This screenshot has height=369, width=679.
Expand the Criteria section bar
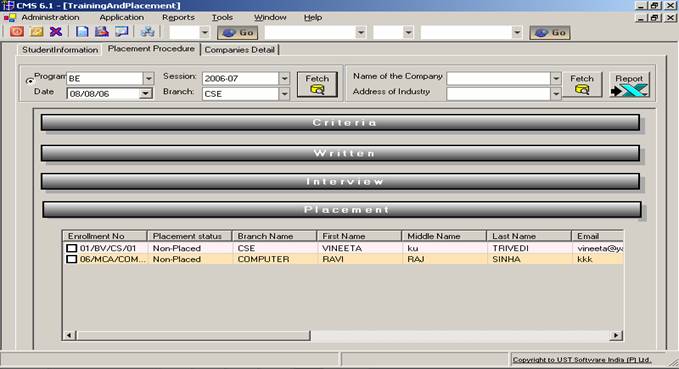click(x=340, y=123)
